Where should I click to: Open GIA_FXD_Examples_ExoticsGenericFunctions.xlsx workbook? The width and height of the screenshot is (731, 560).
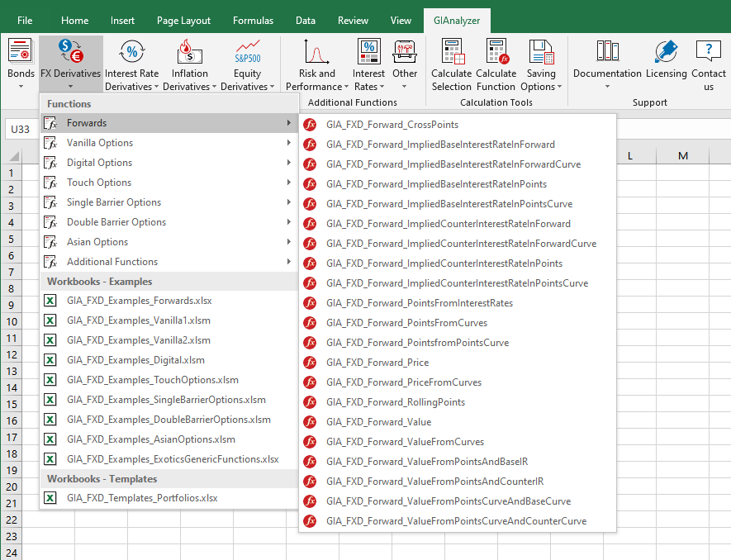tap(169, 459)
